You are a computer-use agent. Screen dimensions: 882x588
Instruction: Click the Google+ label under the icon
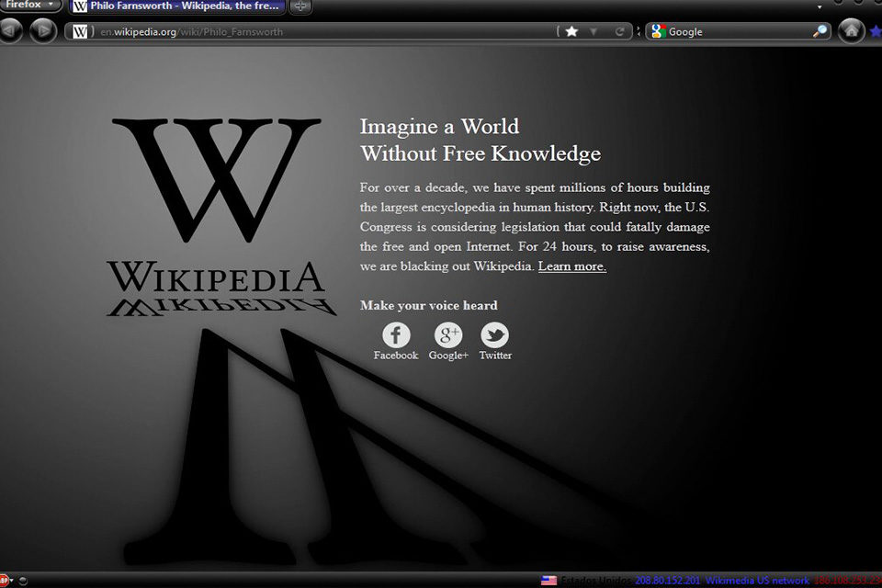[x=448, y=355]
